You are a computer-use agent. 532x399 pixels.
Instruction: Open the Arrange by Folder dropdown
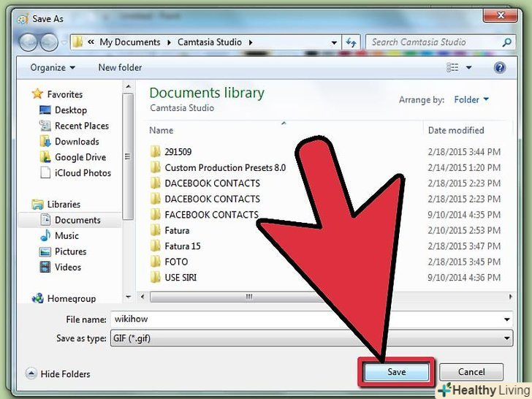pyautogui.click(x=471, y=99)
